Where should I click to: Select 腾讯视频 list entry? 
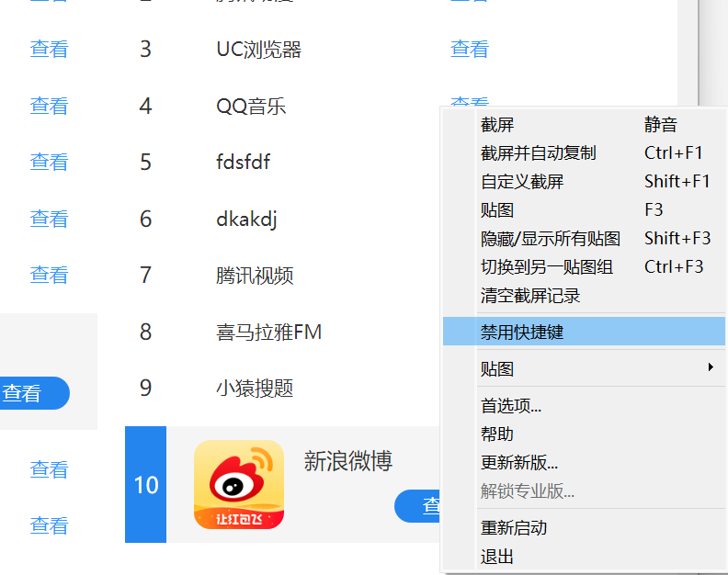coord(255,276)
